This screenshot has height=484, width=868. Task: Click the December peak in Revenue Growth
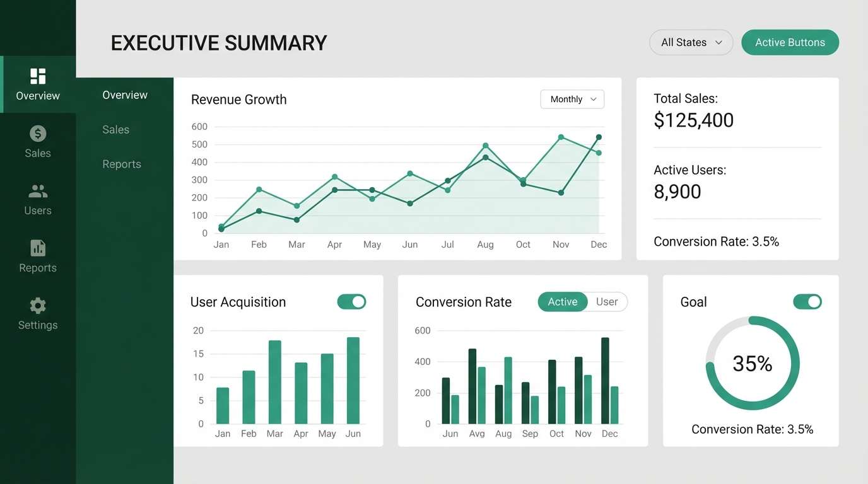tap(598, 135)
